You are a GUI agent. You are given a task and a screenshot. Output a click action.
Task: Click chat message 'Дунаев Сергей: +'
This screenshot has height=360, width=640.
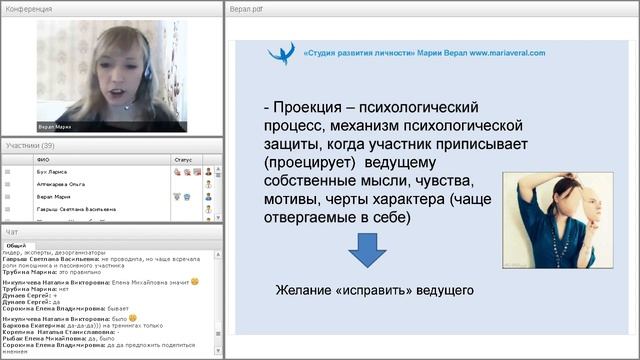click(30, 296)
